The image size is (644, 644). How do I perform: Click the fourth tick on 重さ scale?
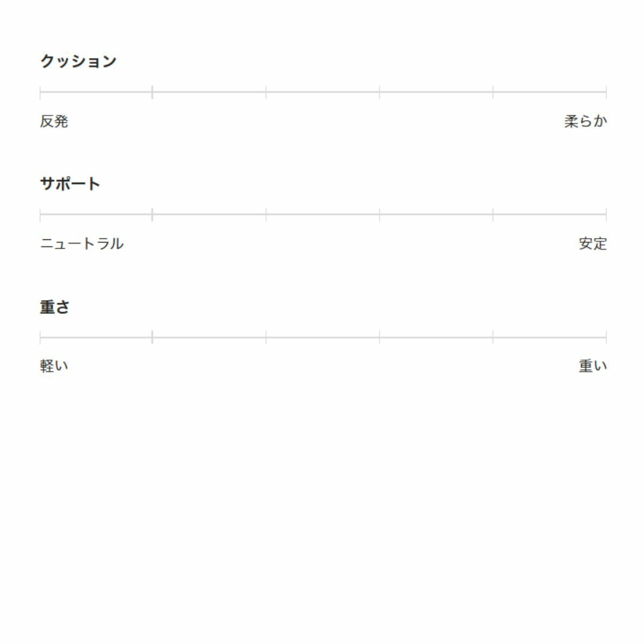(379, 337)
